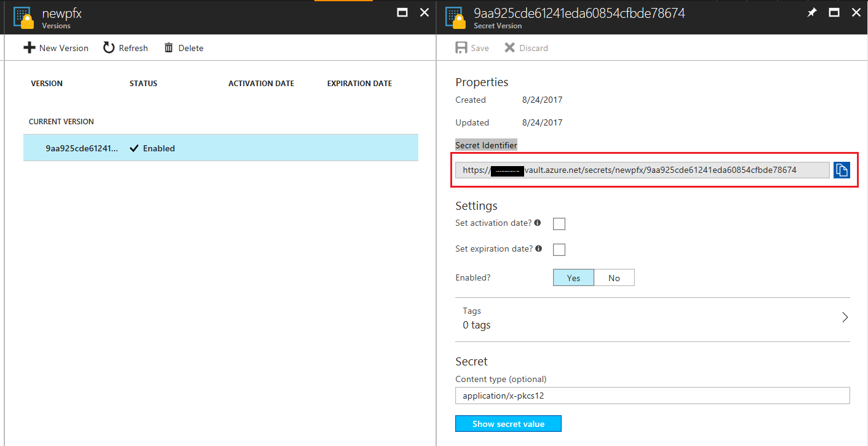
Task: Click the Discard X icon
Action: [510, 48]
